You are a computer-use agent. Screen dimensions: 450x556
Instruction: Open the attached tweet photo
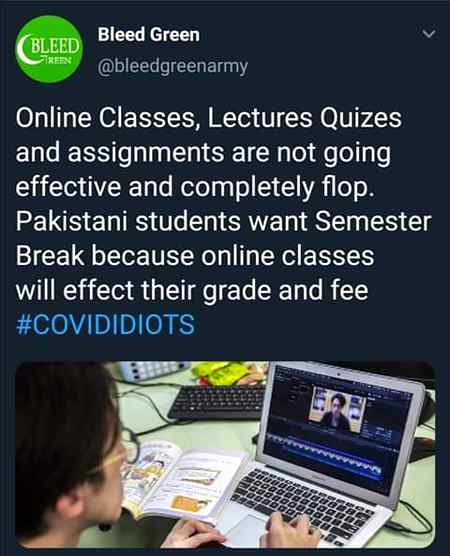[x=225, y=455]
